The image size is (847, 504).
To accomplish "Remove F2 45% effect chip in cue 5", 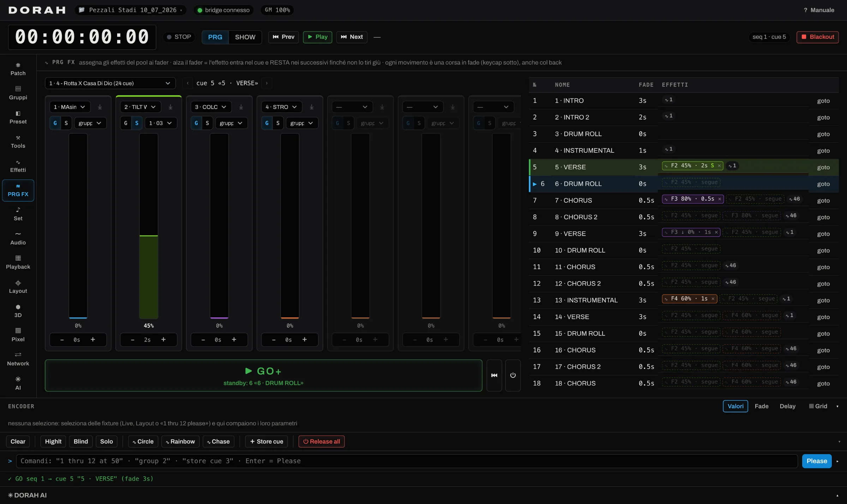I will (x=719, y=166).
